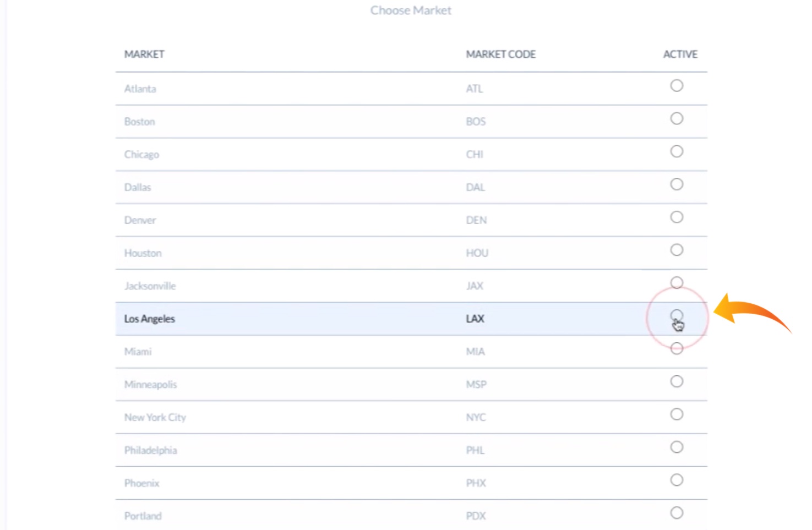Activate New York City radio button
Screen dimensions: 812x530
677,414
